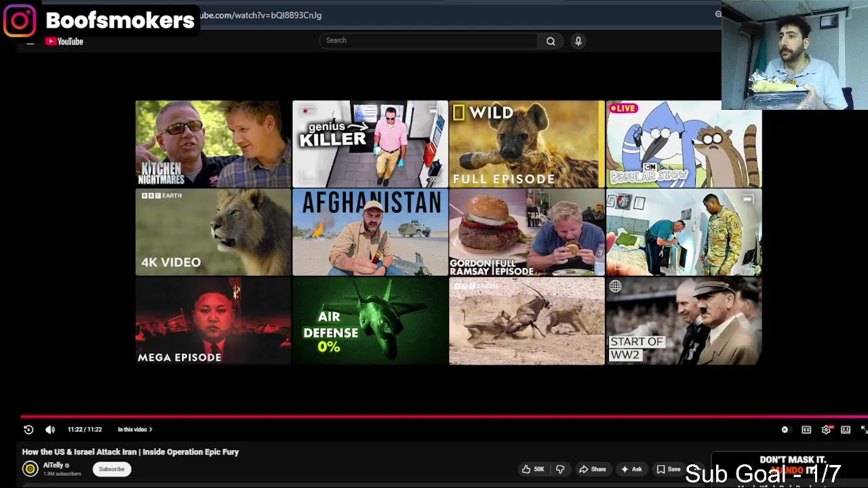Click the Ask button
Screen dimensions: 868x488
coord(631,469)
